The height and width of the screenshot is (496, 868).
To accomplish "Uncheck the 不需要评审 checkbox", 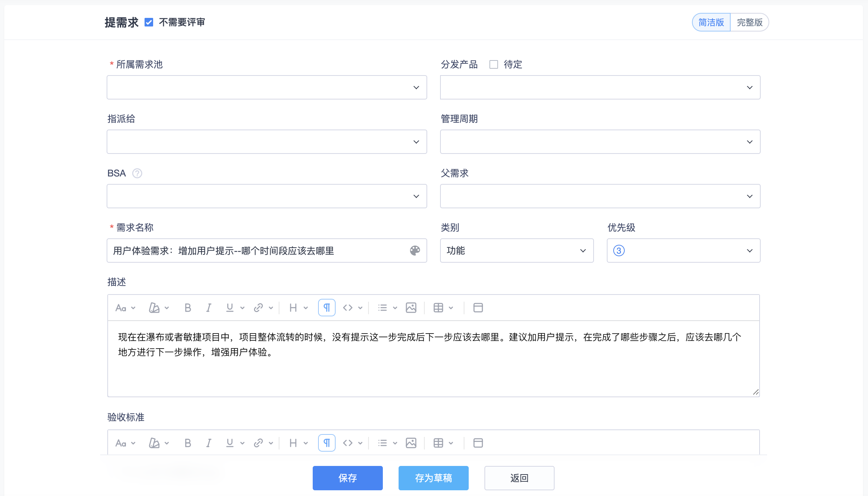I will pos(149,23).
